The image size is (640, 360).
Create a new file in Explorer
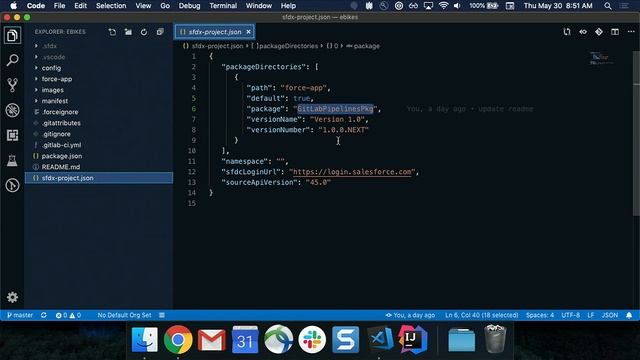[x=112, y=32]
